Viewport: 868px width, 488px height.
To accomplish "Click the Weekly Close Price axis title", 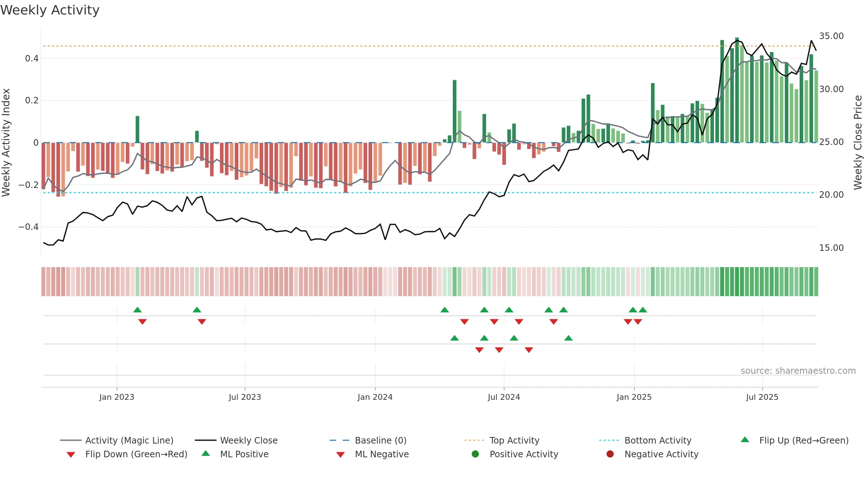I will [x=858, y=142].
